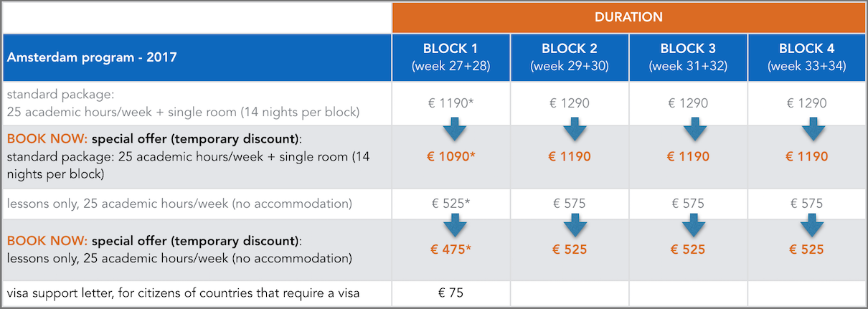
Task: Select the BLOCK 1 (week 27+28) header
Action: point(451,57)
